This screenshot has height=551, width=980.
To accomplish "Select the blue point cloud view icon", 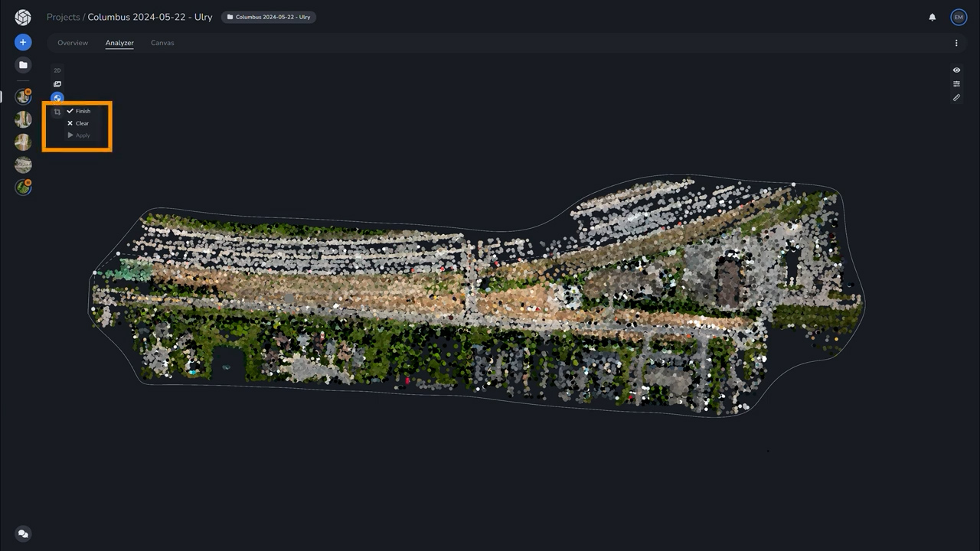I will point(57,98).
